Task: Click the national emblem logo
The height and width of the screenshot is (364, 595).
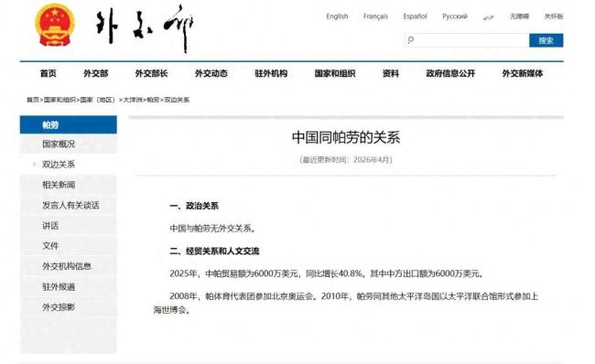Action: [x=55, y=25]
